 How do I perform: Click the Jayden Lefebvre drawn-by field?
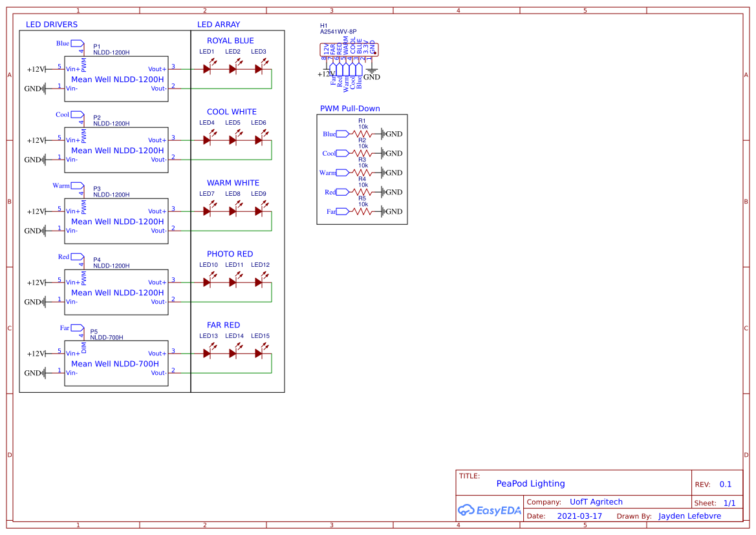[x=689, y=516]
